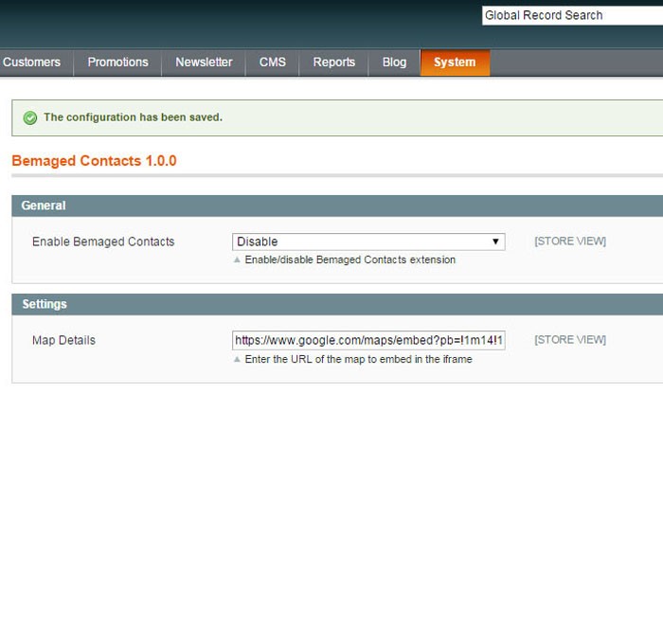Image resolution: width=663 pixels, height=644 pixels.
Task: Click the green success checkmark icon
Action: click(x=30, y=118)
